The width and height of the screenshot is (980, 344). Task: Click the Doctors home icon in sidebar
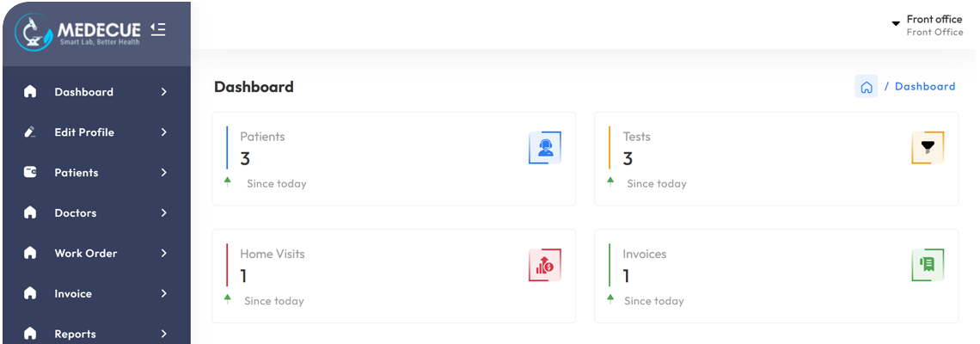[x=30, y=213]
